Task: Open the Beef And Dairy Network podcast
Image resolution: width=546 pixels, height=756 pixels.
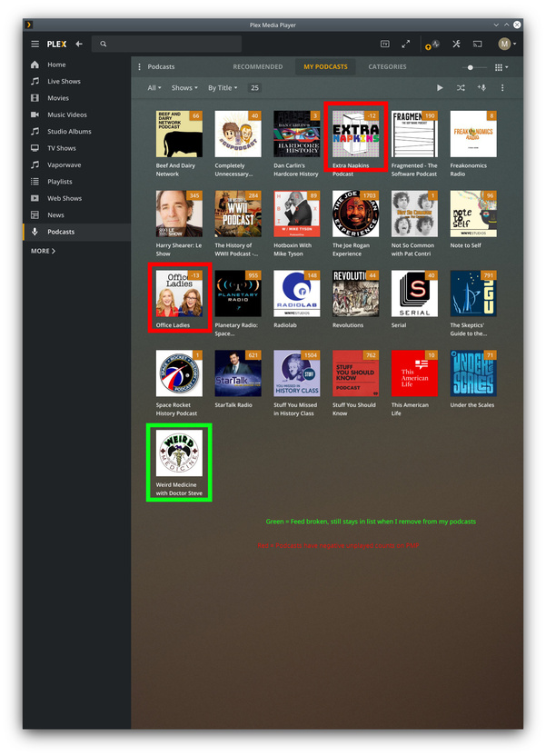Action: pos(179,134)
